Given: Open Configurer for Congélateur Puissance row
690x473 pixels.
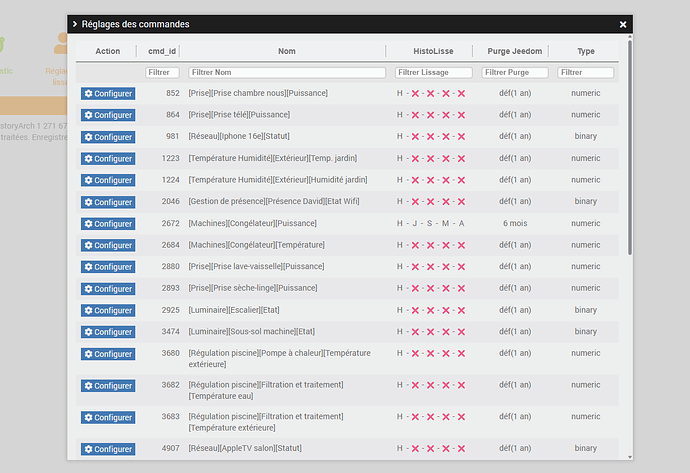Looking at the screenshot, I should (x=108, y=224).
